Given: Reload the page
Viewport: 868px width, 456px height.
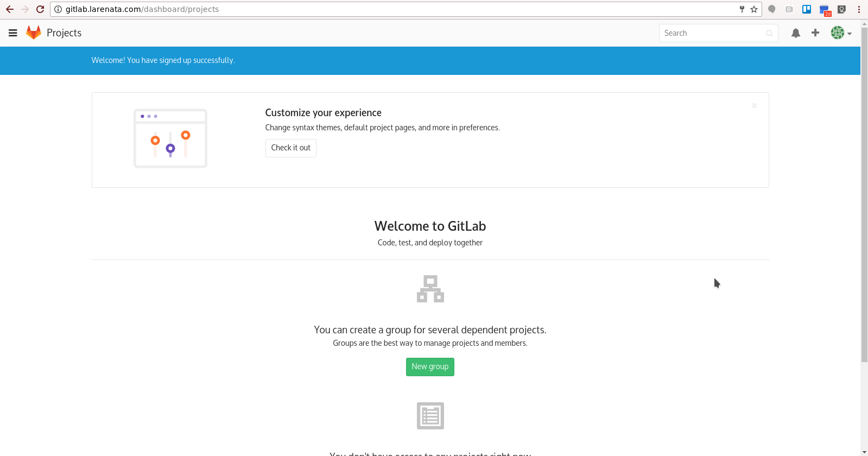Looking at the screenshot, I should click(40, 9).
